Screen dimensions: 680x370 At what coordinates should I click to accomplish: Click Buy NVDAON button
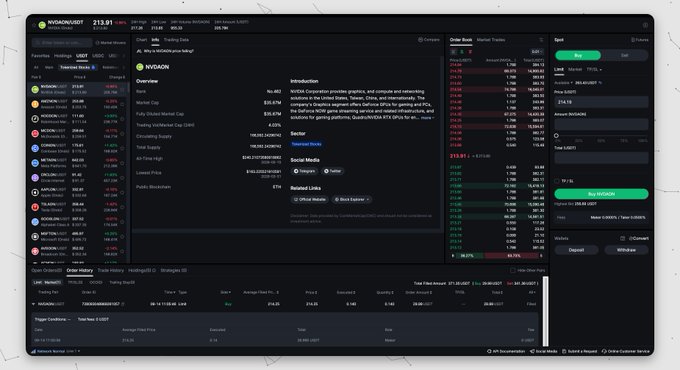(x=602, y=194)
